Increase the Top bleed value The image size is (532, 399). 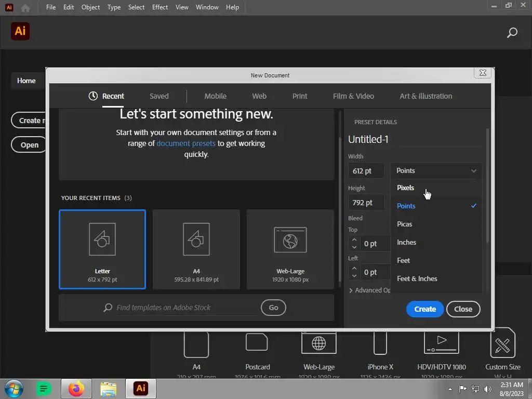(x=354, y=240)
